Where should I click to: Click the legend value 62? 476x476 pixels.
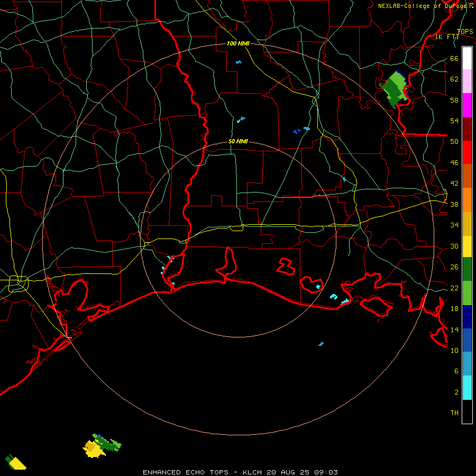point(454,79)
